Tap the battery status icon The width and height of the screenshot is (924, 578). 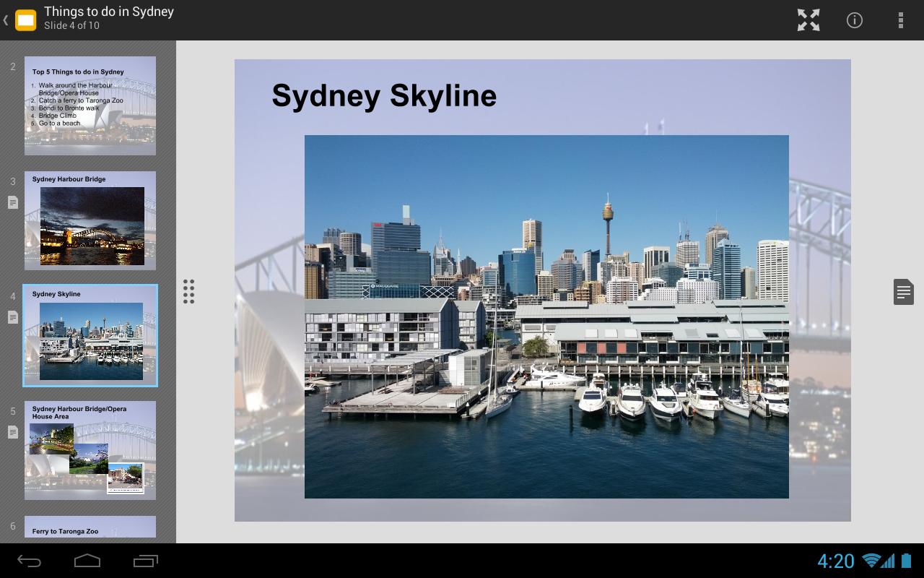907,561
